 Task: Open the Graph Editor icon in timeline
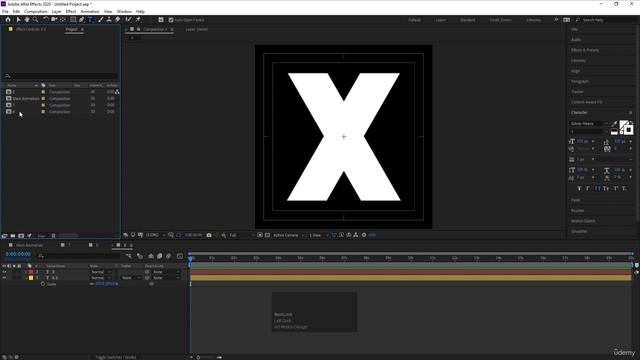pyautogui.click(x=180, y=256)
